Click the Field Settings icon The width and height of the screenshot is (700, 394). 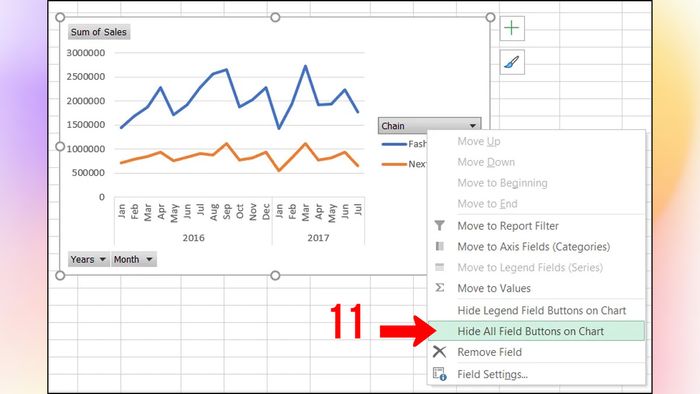(439, 374)
